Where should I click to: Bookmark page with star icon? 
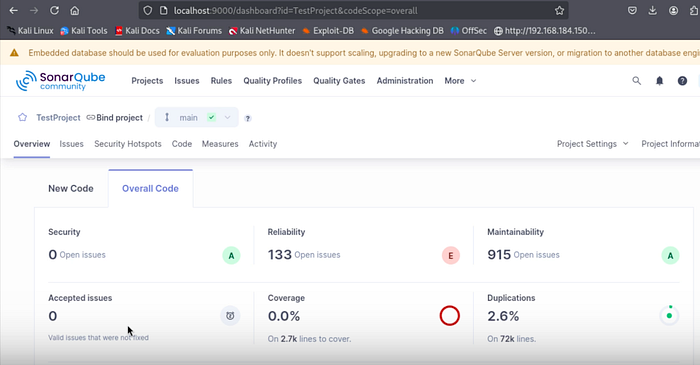559,11
